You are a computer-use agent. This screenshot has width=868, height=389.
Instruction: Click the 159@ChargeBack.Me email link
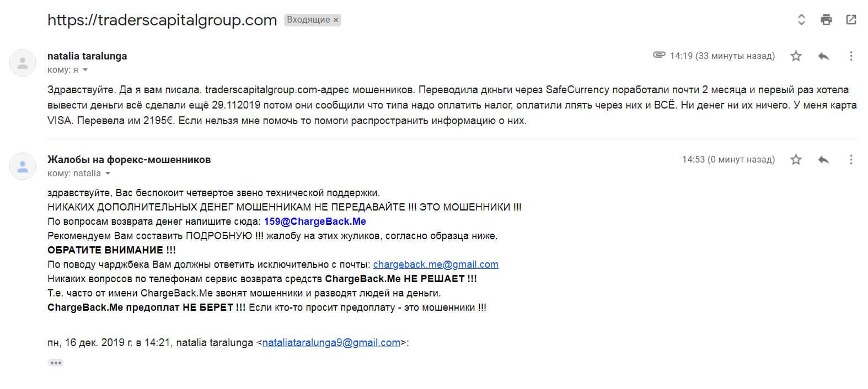click(315, 221)
